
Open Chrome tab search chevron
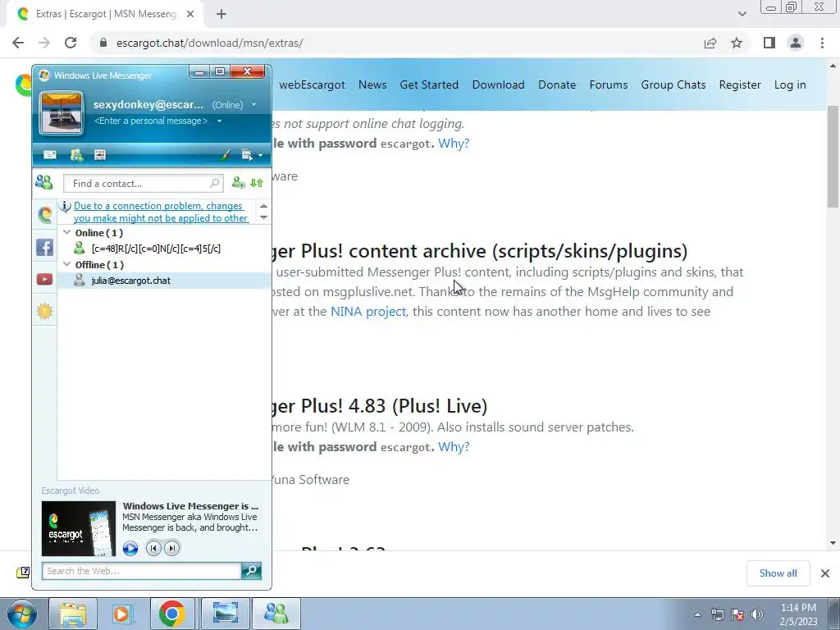(742, 15)
